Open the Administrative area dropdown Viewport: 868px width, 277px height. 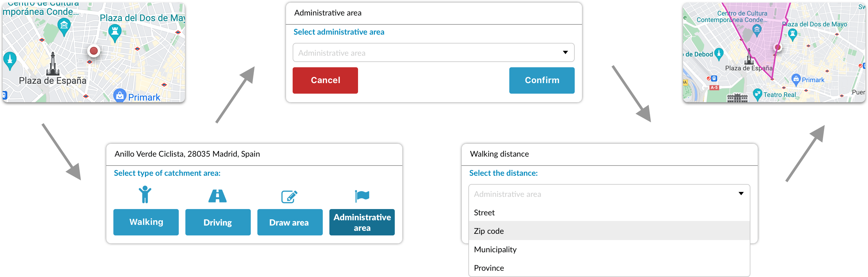(x=433, y=52)
